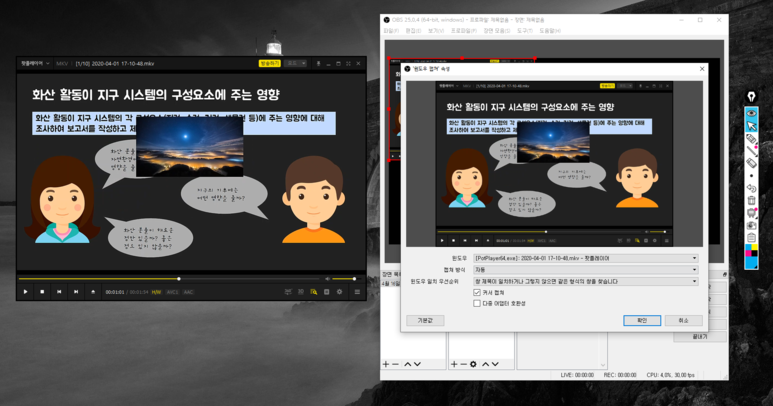This screenshot has height=406, width=773.
Task: Click the H/W decoder indicator in PotPlayer
Action: click(156, 292)
